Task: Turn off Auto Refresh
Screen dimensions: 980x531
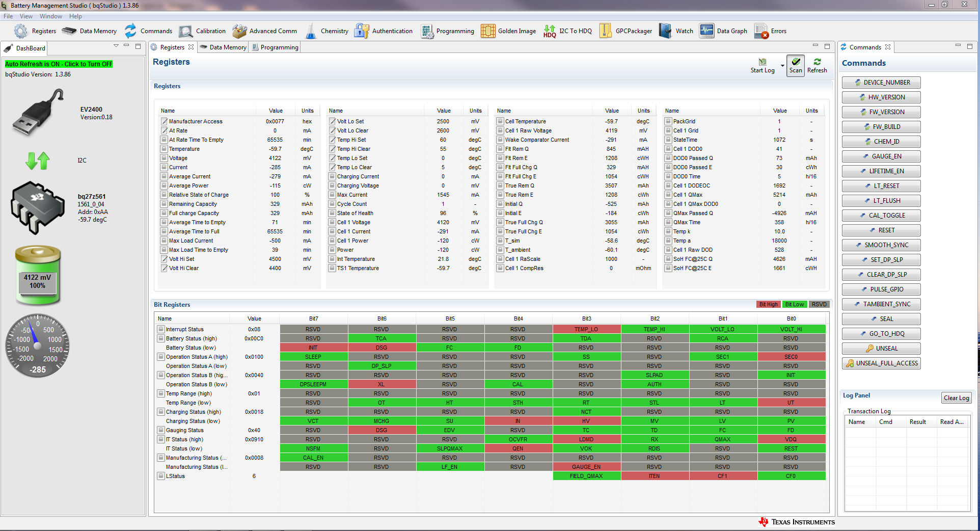Action: click(x=59, y=64)
